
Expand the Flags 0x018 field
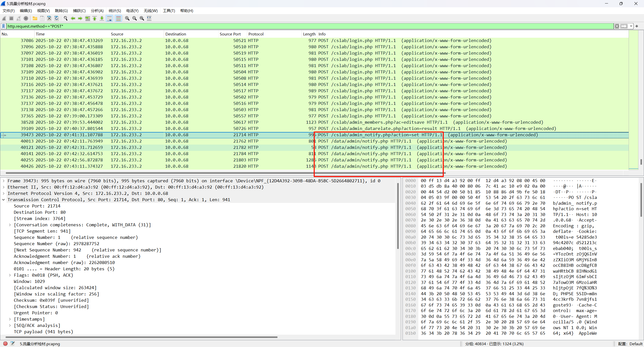click(x=10, y=275)
